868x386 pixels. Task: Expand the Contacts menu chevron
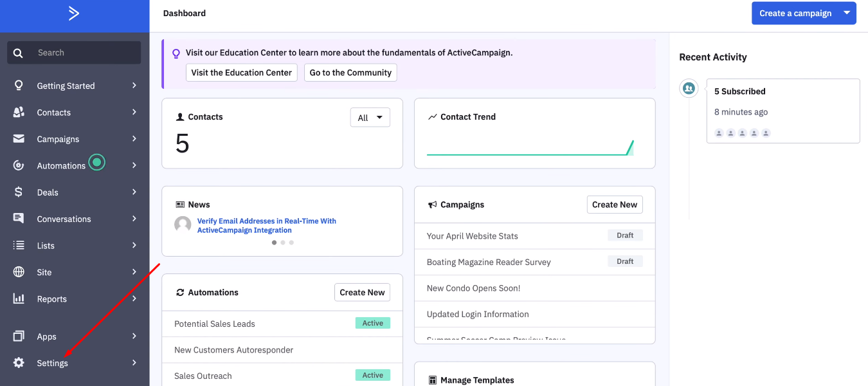coord(134,112)
